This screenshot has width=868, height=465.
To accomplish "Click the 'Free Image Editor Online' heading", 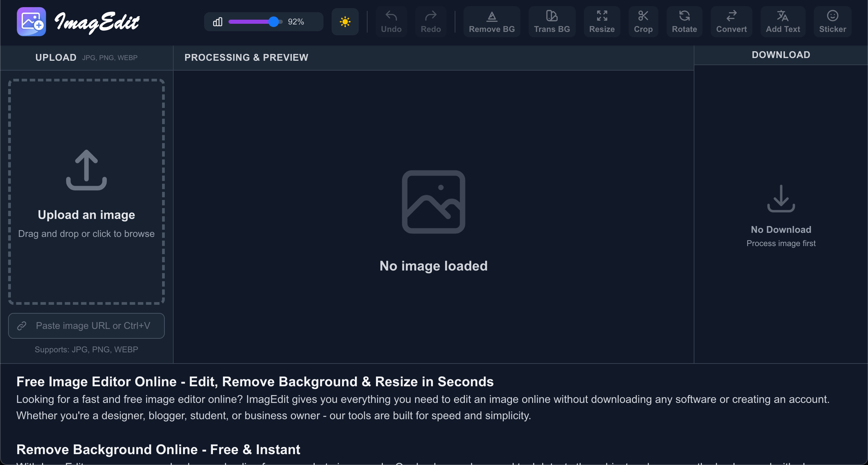I will (255, 382).
